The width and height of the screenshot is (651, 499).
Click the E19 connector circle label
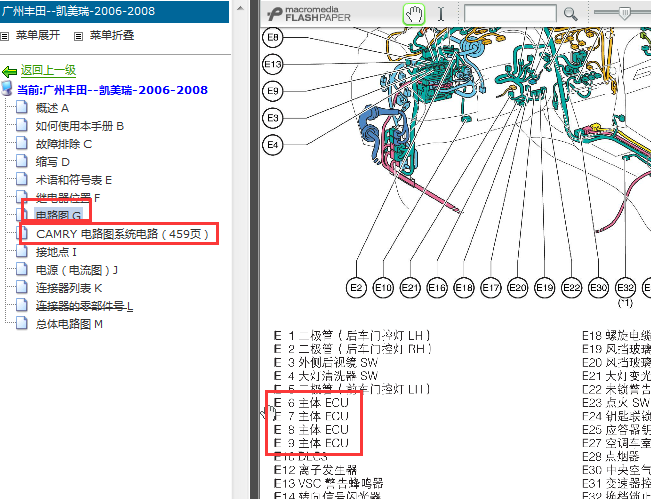pyautogui.click(x=545, y=288)
